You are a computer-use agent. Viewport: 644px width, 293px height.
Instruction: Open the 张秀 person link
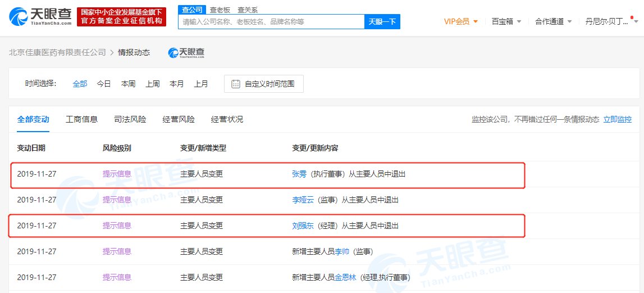coord(299,174)
